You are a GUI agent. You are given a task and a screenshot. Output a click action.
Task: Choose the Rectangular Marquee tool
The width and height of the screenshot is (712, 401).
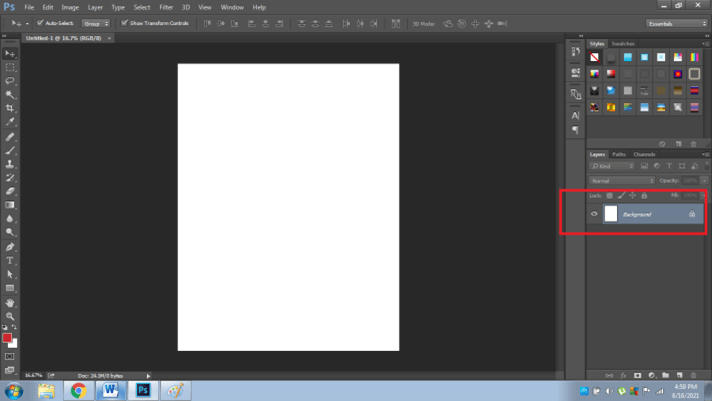click(x=11, y=67)
